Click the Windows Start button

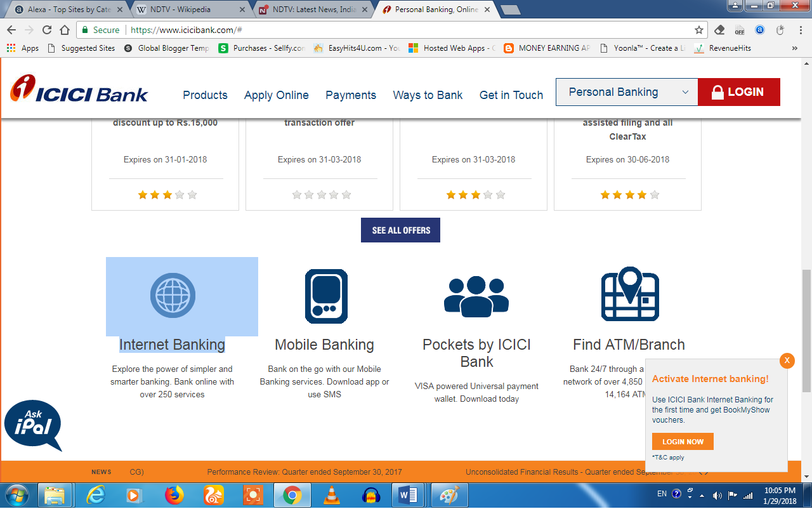pos(17,495)
